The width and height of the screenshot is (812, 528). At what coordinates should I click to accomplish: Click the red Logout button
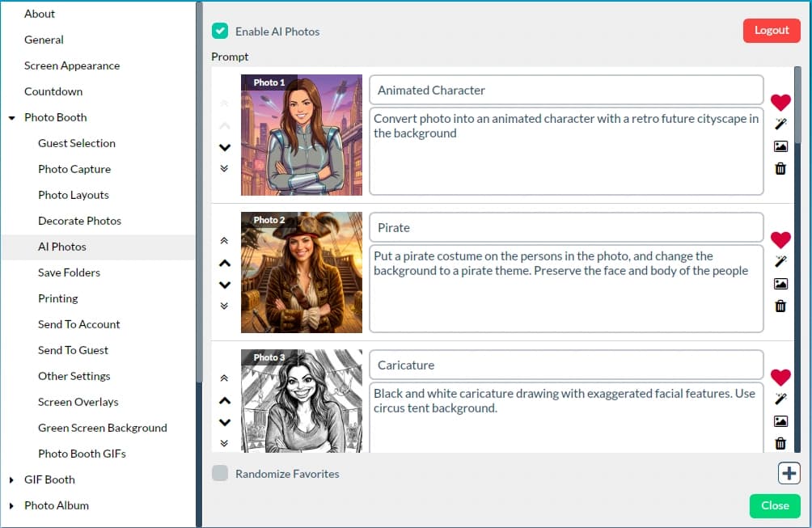[x=772, y=31]
